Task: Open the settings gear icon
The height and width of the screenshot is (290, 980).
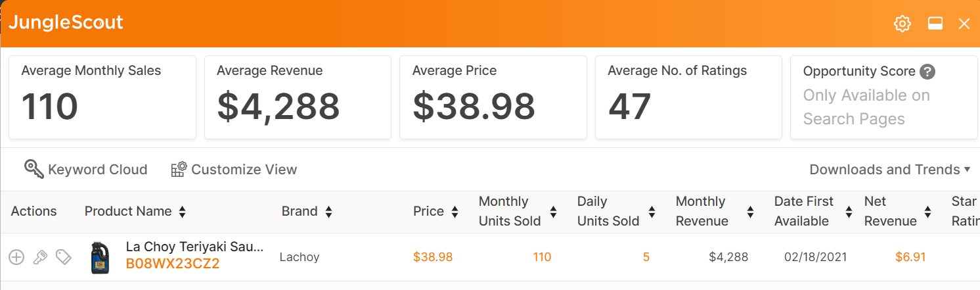Action: click(902, 24)
